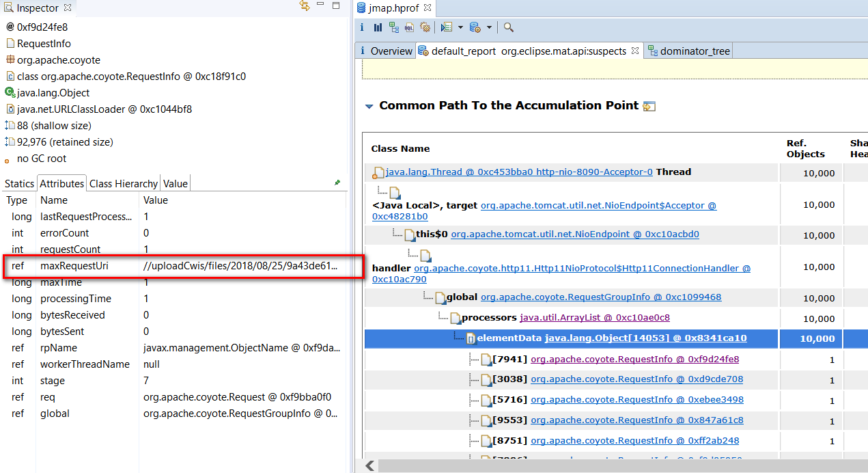The height and width of the screenshot is (473, 868).
Task: Click the Open Query Browser database icon
Action: click(475, 27)
